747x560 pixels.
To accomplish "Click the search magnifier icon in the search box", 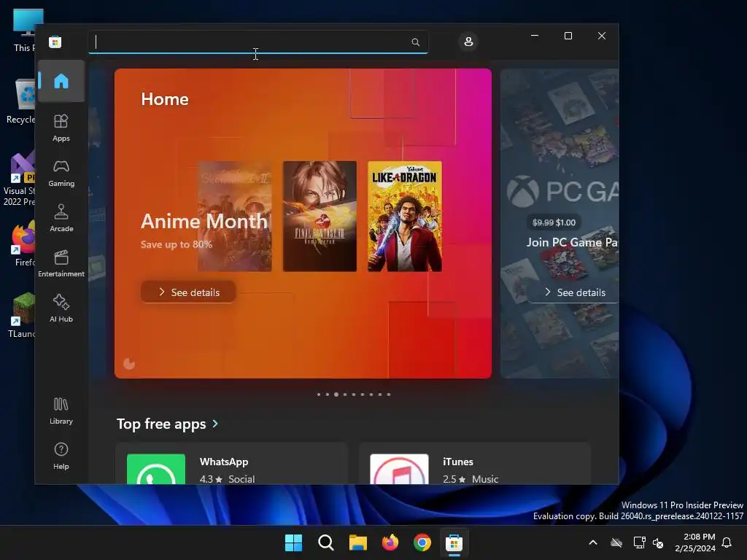I will tap(415, 42).
